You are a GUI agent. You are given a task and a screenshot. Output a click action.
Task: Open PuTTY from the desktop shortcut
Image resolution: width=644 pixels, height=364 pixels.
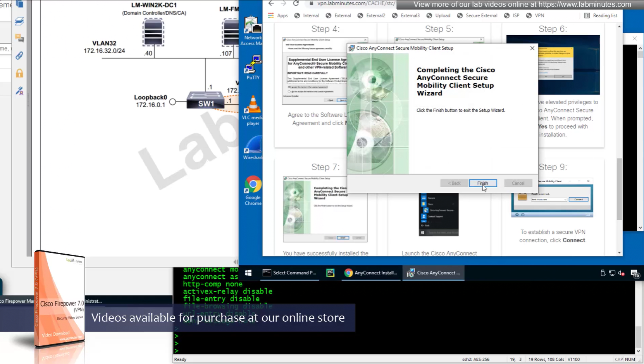[x=253, y=67]
